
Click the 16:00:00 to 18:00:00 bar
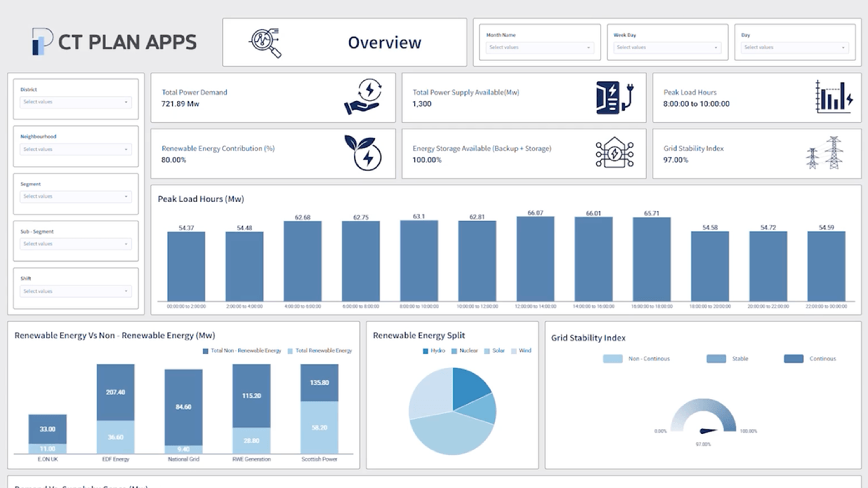coord(652,259)
